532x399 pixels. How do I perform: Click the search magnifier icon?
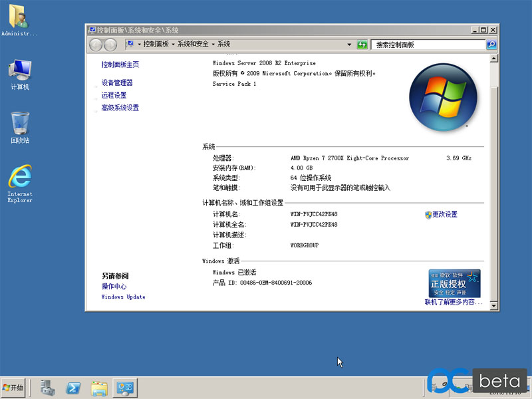pos(491,45)
